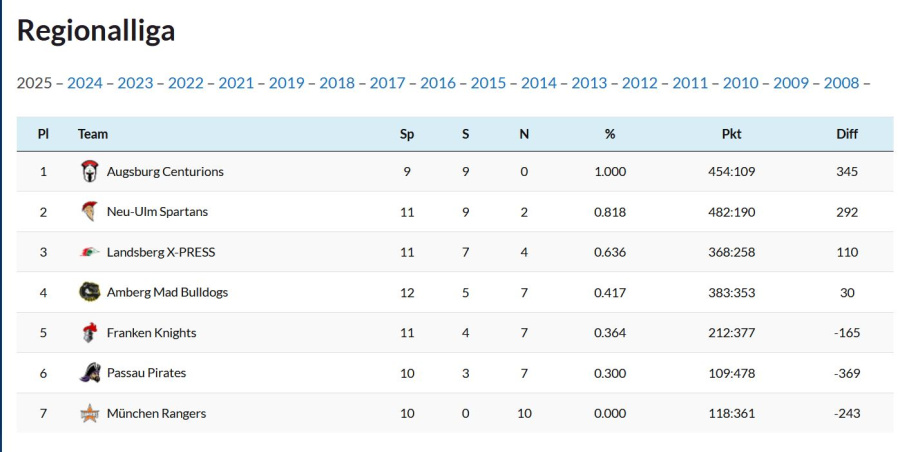This screenshot has height=452, width=900.
Task: Open the 2024 season standings
Action: coord(85,83)
